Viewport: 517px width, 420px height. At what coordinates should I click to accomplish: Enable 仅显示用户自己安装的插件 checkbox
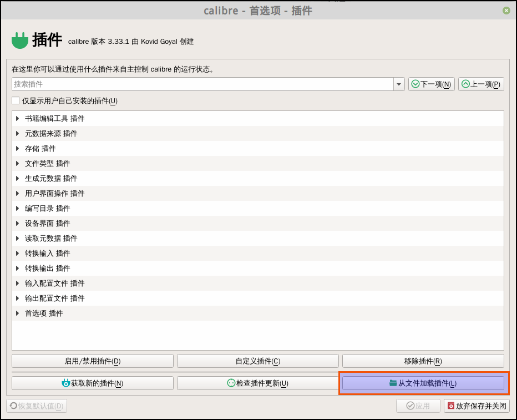[16, 101]
